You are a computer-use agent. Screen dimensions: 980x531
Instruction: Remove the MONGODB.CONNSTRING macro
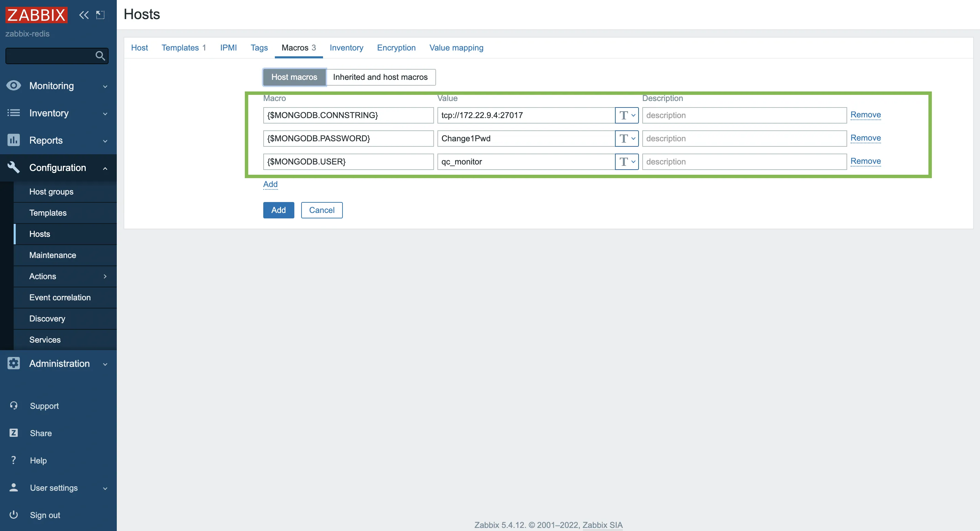(866, 114)
